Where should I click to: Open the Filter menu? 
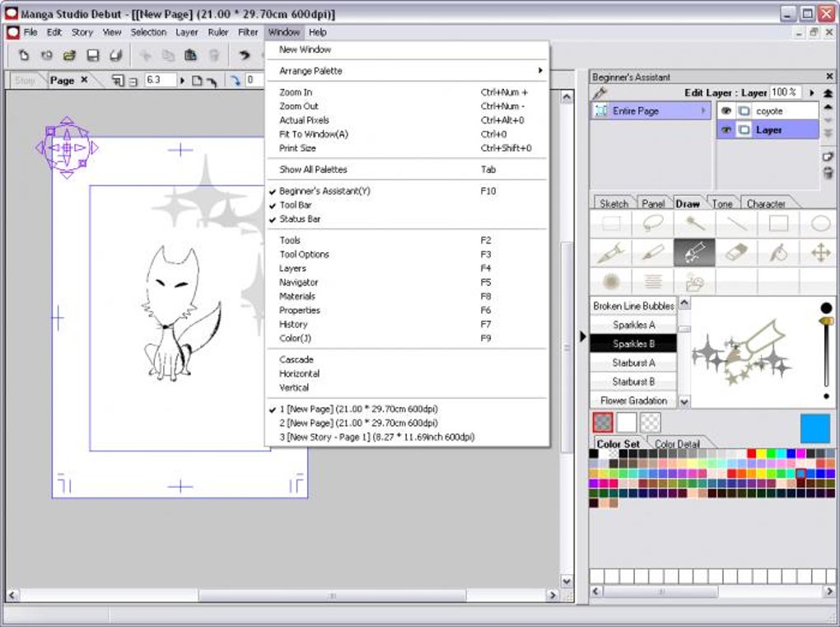(x=248, y=32)
